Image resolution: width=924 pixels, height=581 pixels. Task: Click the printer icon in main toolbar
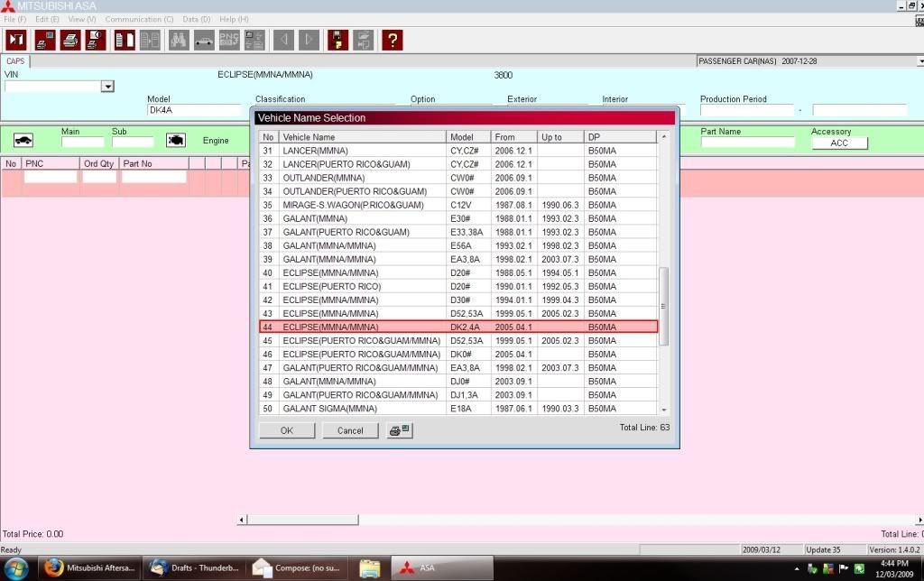(70, 40)
